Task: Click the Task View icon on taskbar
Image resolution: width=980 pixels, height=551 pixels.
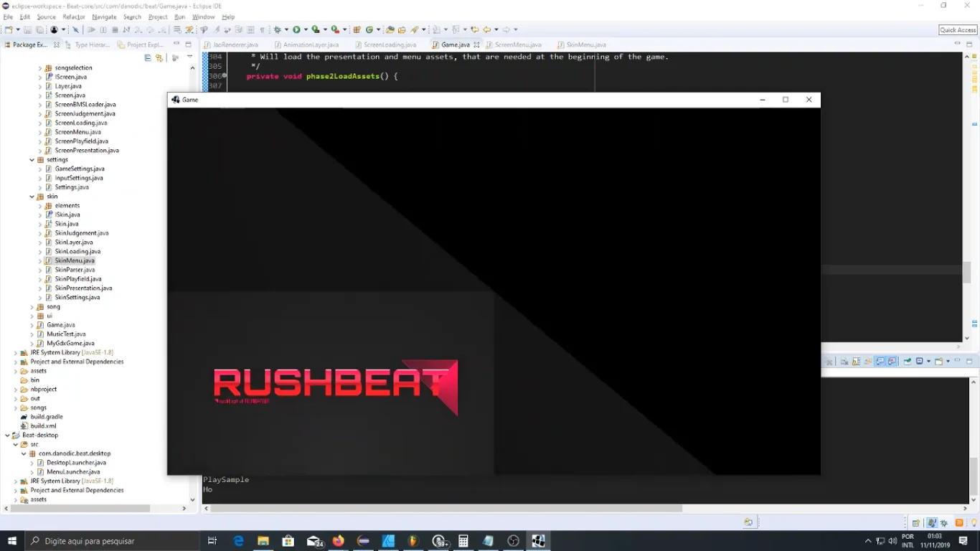Action: pyautogui.click(x=212, y=541)
